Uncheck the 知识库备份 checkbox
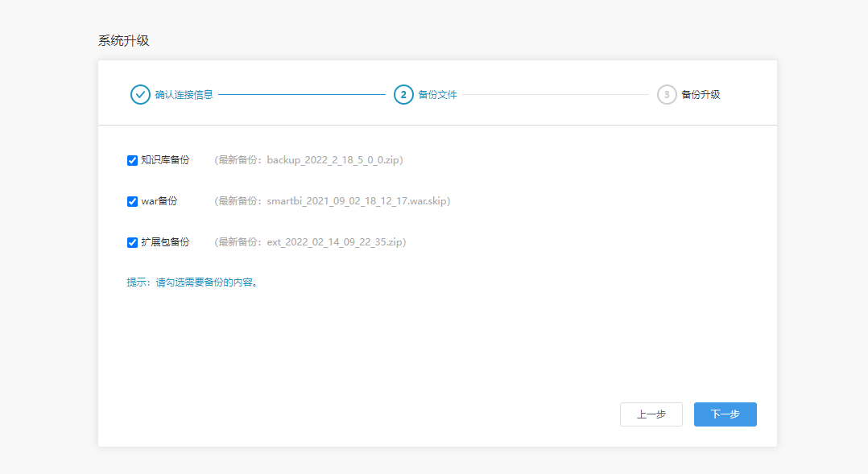Screen dimensions: 868x474 pos(132,160)
